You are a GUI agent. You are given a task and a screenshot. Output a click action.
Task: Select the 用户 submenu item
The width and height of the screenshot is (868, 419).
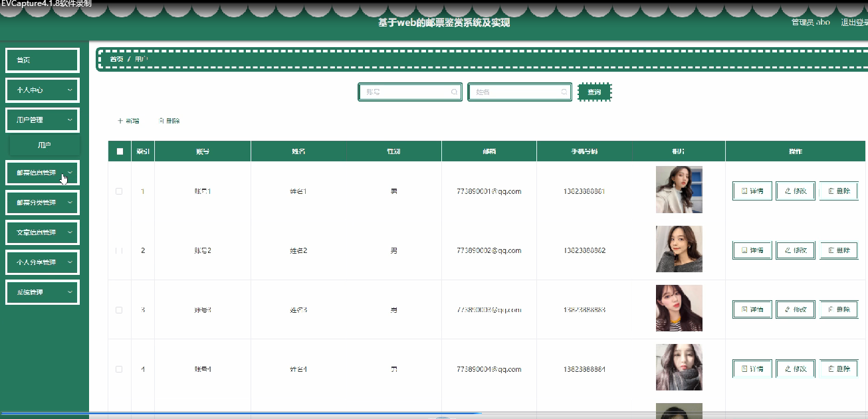pyautogui.click(x=45, y=145)
